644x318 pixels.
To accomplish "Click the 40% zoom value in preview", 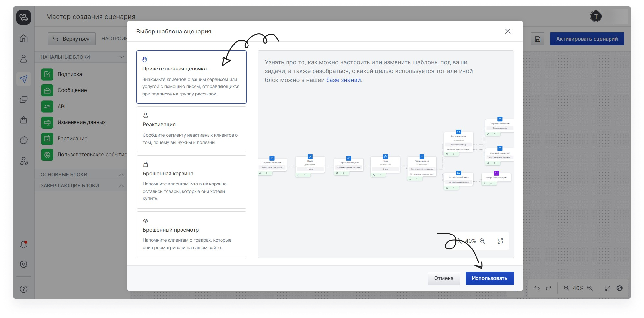I will point(470,241).
